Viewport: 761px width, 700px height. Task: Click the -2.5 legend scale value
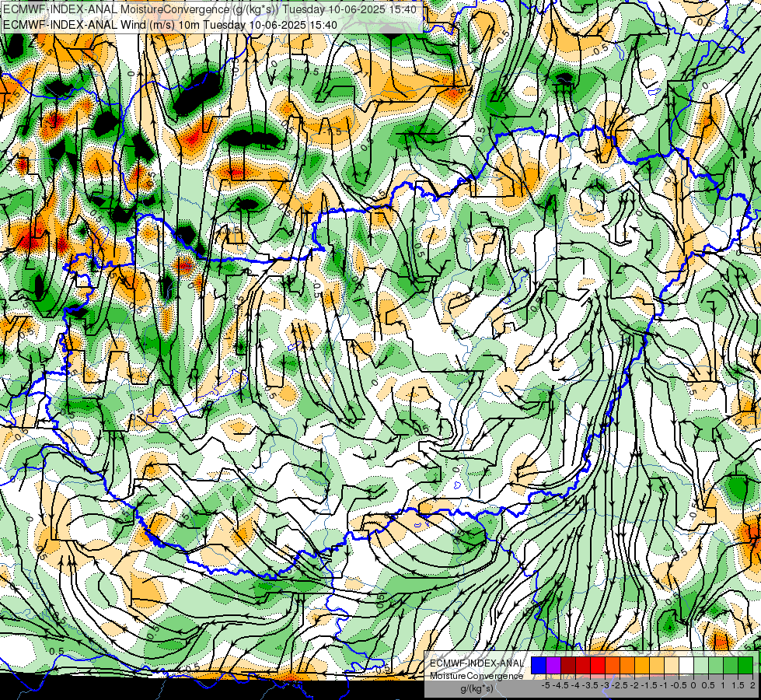(620, 685)
